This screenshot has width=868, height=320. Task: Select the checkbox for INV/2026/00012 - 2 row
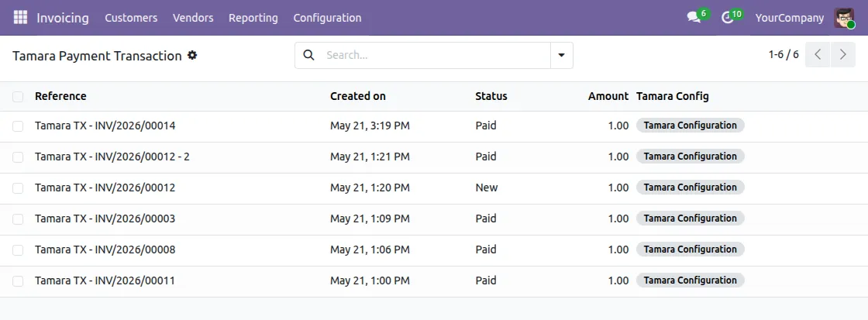click(18, 157)
